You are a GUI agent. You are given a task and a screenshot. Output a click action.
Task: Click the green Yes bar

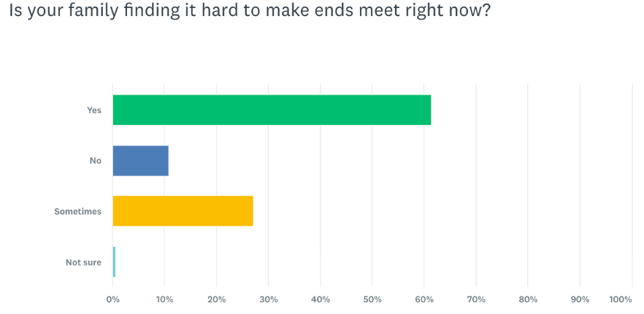point(272,110)
